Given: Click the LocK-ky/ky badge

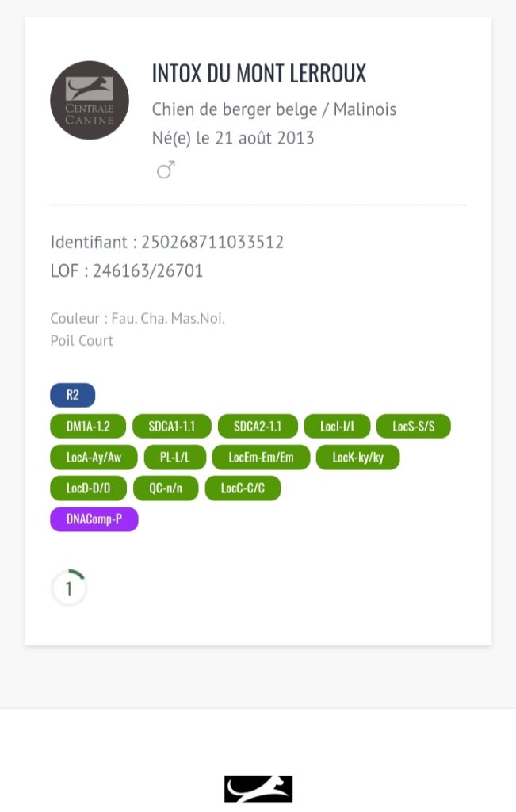Looking at the screenshot, I should 357,457.
